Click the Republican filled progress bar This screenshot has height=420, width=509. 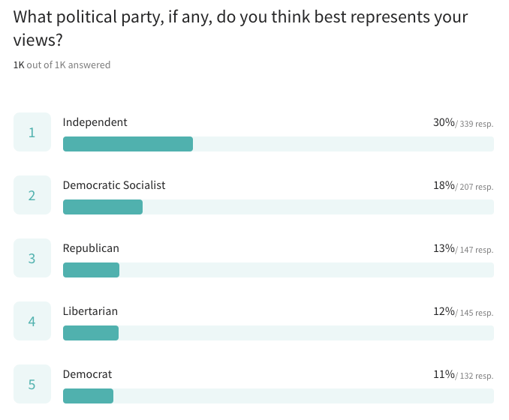click(x=92, y=270)
